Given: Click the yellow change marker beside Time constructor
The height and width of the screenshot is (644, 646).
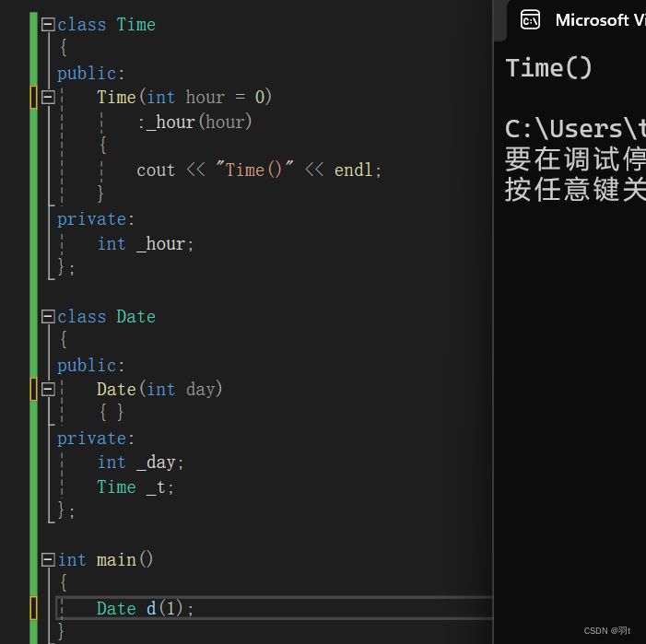Looking at the screenshot, I should click(33, 97).
